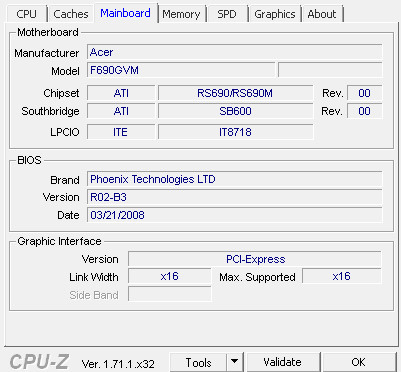401x372 pixels.
Task: Click the LPCIO label
Action: (65, 132)
